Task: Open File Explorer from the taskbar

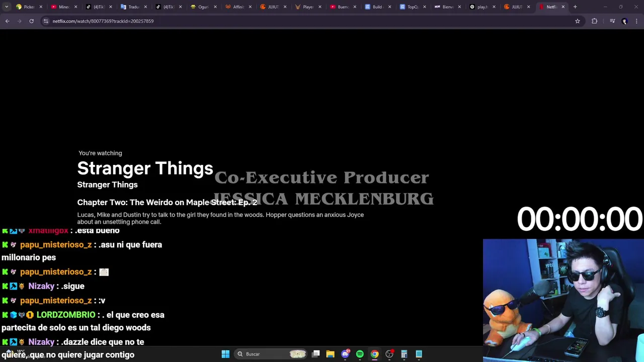Action: (x=330, y=354)
